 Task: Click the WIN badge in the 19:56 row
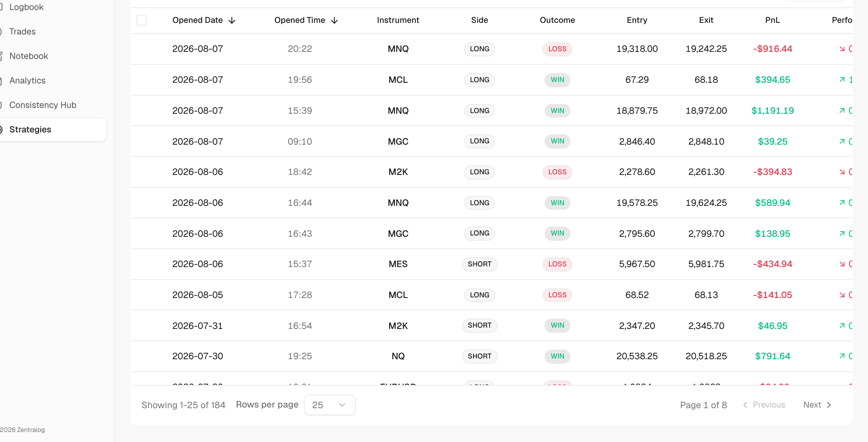click(557, 80)
